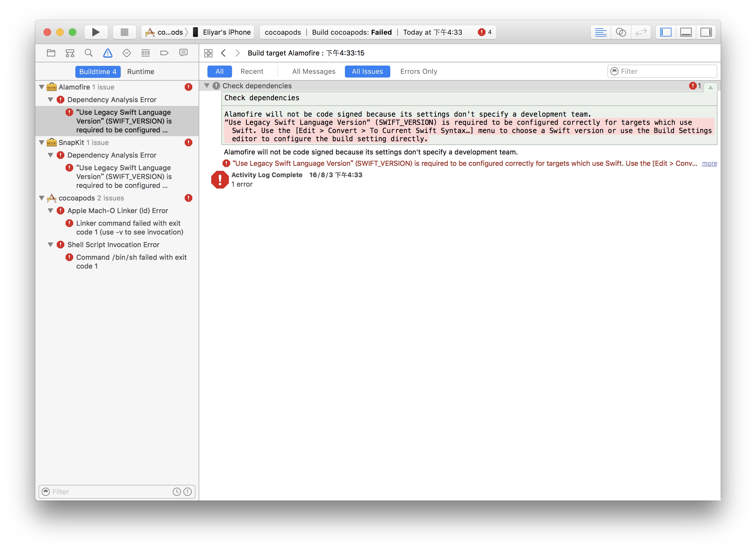Open the Breakpoint navigator icon
Viewport: 756px width, 551px height.
pos(164,53)
